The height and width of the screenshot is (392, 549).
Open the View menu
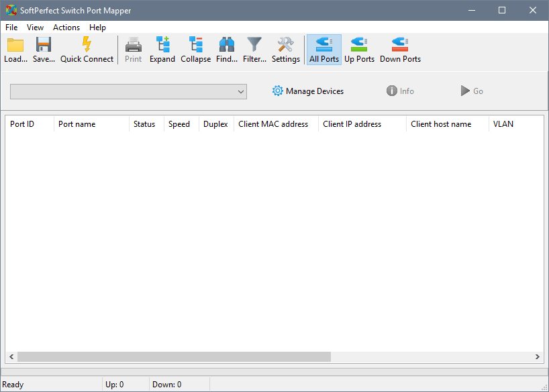[x=35, y=28]
